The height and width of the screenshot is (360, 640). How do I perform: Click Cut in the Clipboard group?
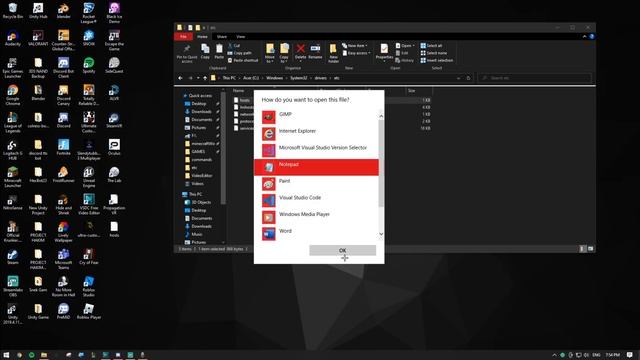click(234, 46)
